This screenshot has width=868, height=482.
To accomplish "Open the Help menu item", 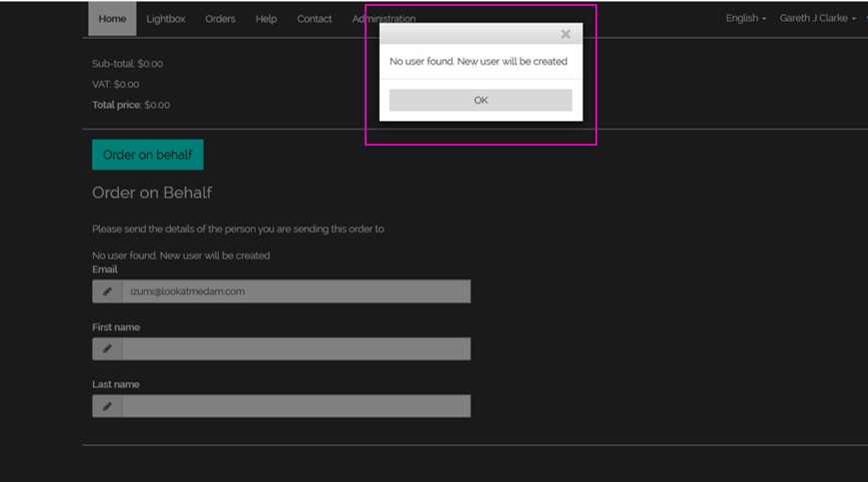I will click(267, 19).
